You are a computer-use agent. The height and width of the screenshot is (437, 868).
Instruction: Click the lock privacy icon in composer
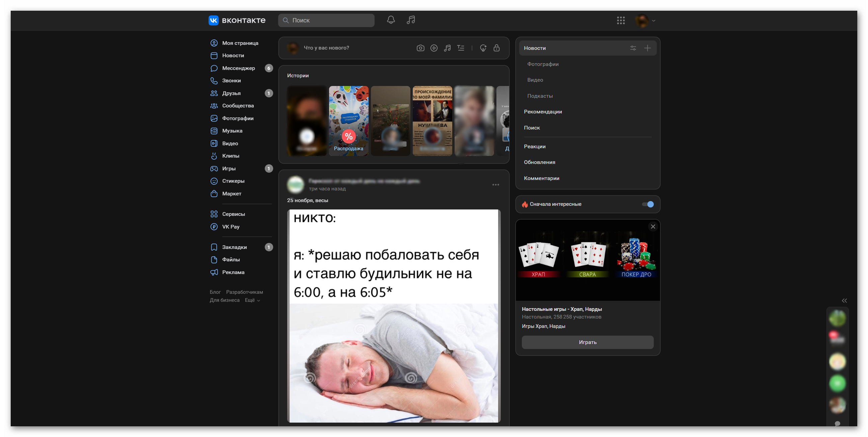[x=496, y=48]
